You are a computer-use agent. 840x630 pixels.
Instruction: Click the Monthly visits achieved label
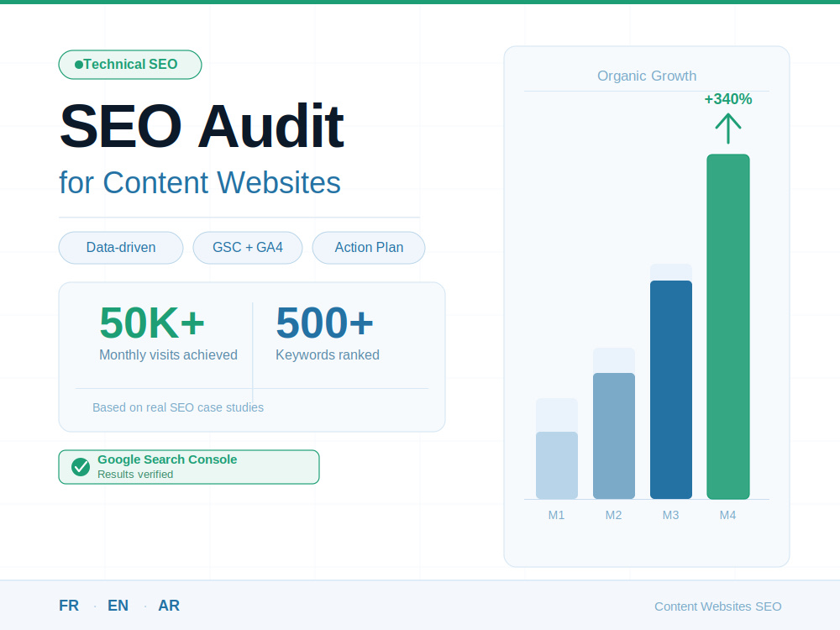[x=168, y=355]
